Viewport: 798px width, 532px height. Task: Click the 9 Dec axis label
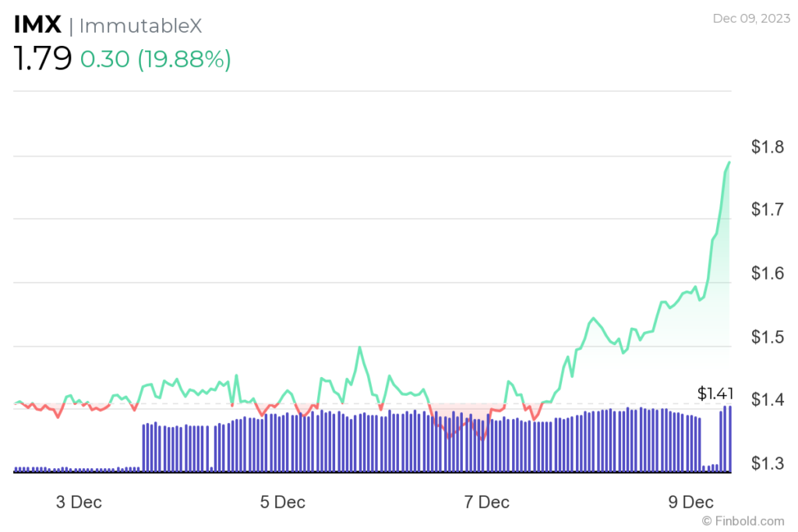[x=692, y=502]
